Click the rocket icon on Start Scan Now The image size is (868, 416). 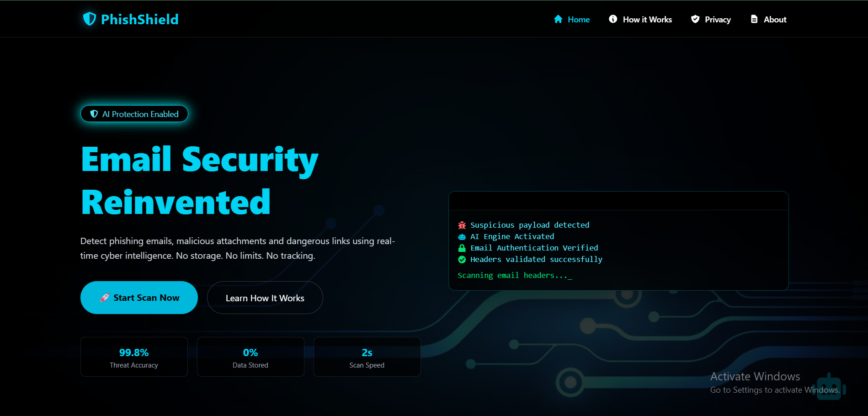coord(105,298)
